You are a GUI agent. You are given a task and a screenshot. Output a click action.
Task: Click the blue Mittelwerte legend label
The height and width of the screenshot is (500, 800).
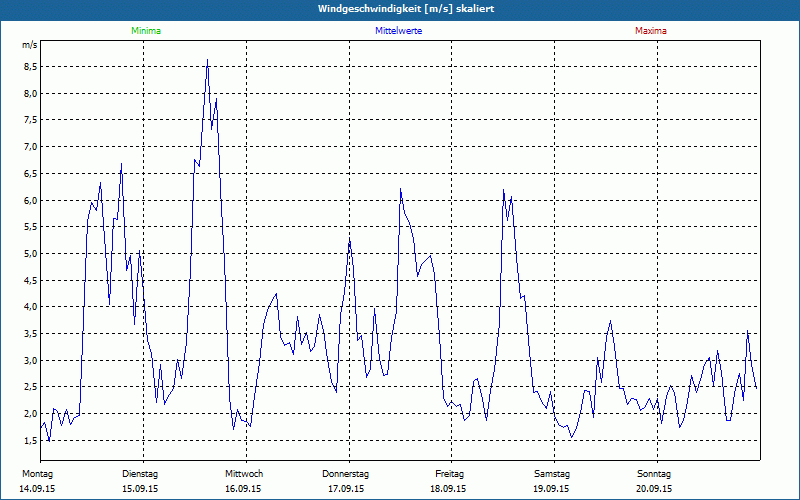pos(398,31)
